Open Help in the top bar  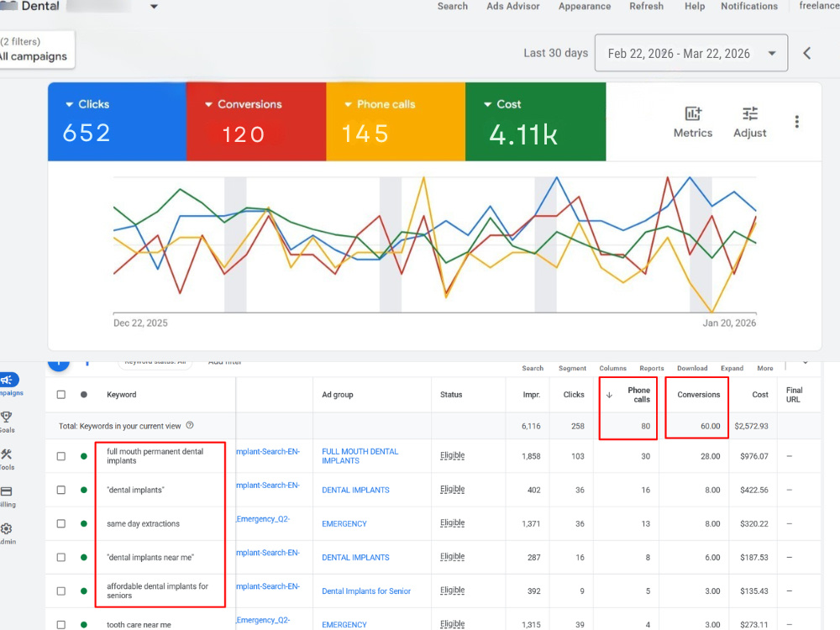pos(695,6)
